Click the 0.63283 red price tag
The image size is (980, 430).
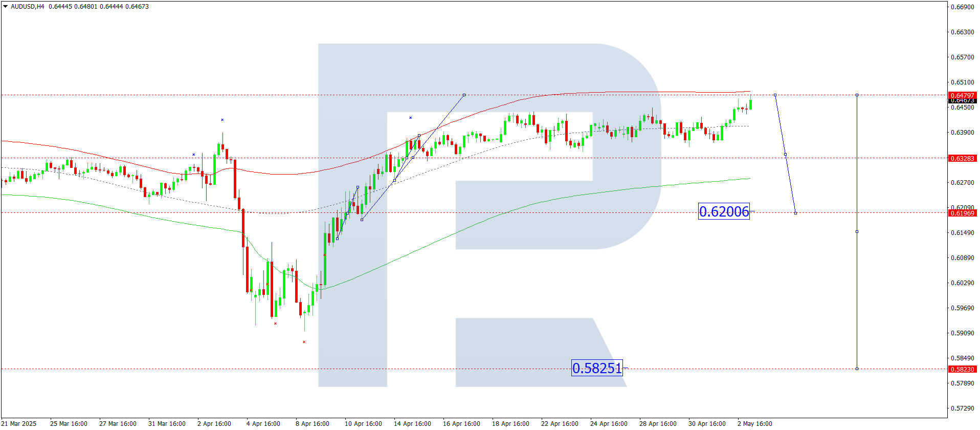pyautogui.click(x=962, y=158)
